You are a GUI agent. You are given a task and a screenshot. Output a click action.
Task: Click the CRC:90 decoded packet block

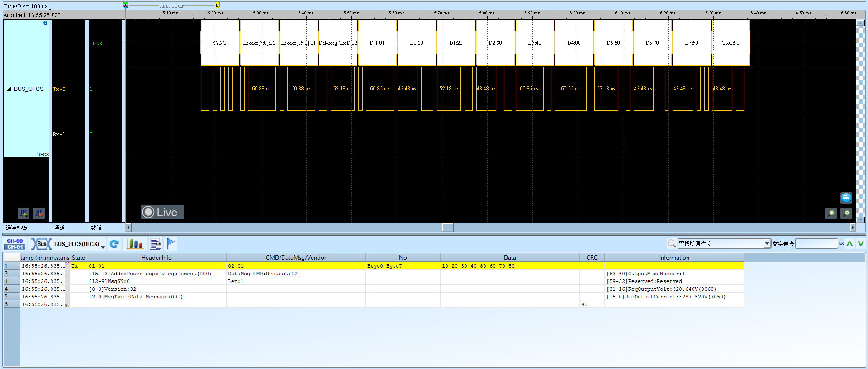point(730,43)
